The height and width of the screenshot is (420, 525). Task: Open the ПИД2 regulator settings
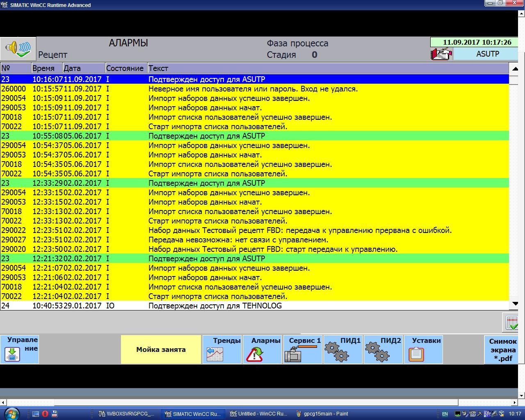coord(383,349)
